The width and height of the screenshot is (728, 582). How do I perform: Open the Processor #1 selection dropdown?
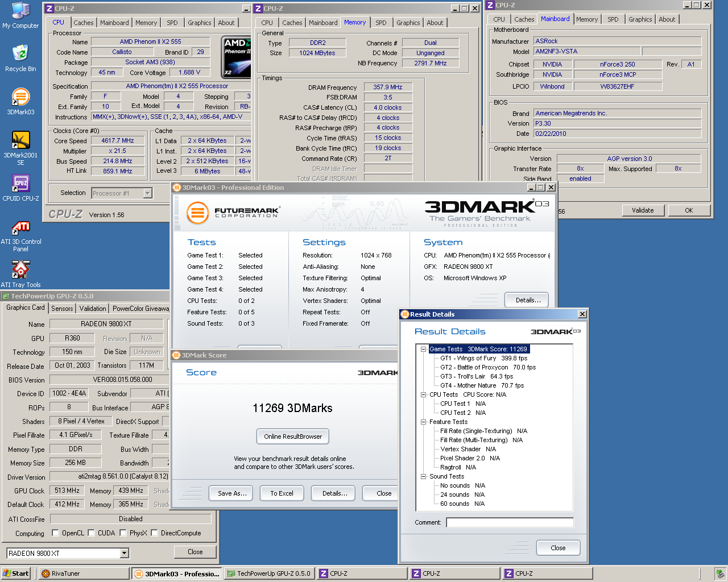pos(147,193)
